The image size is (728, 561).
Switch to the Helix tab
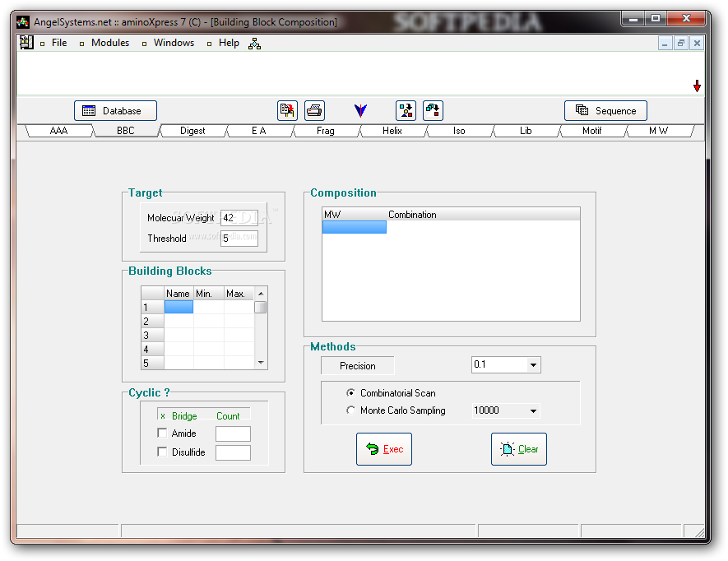(392, 131)
